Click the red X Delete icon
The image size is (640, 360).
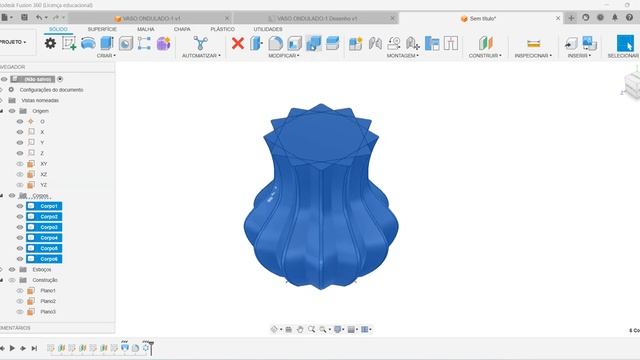click(238, 43)
